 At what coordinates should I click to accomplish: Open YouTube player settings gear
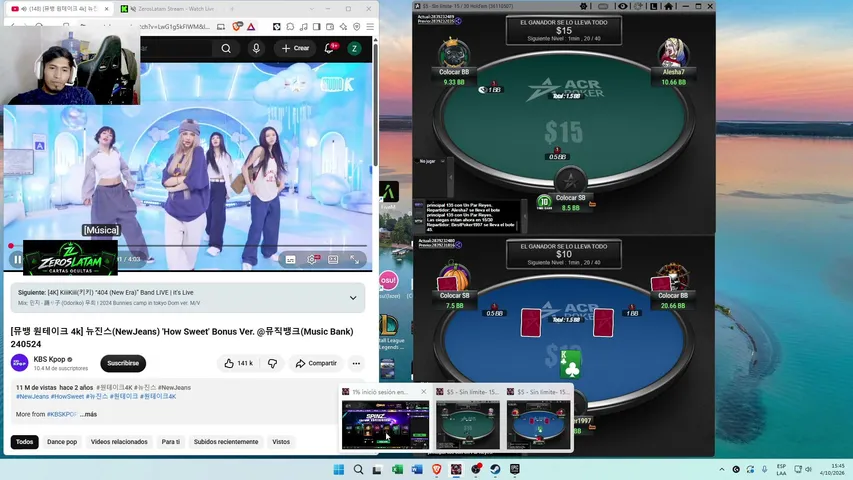[x=312, y=260]
